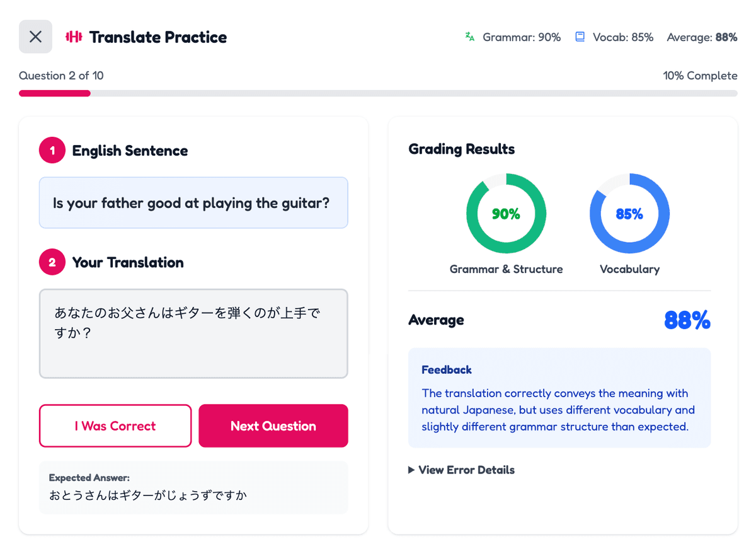
Task: Expand View Error Details
Action: [466, 470]
